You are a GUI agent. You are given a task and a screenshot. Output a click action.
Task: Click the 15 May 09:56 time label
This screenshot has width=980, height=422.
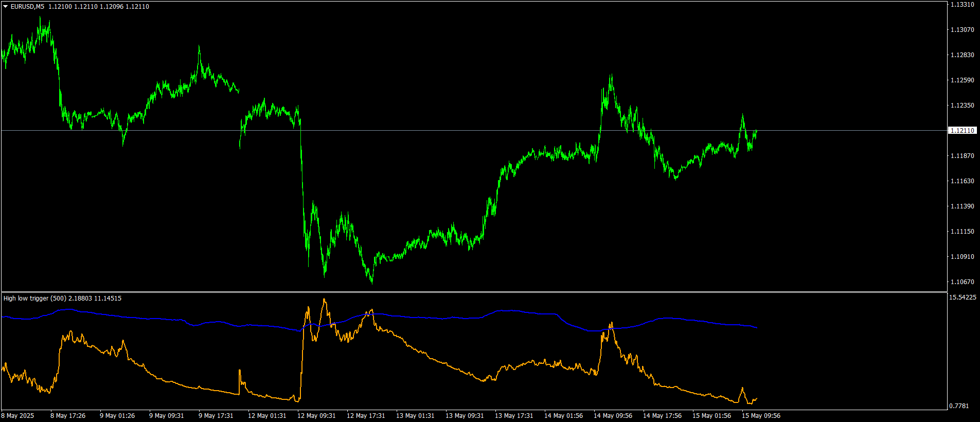tap(761, 416)
